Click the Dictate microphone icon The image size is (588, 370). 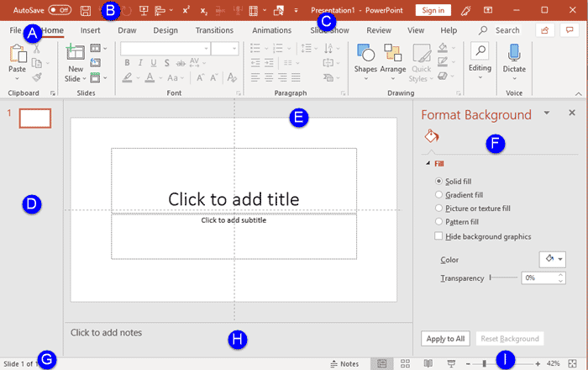514,53
